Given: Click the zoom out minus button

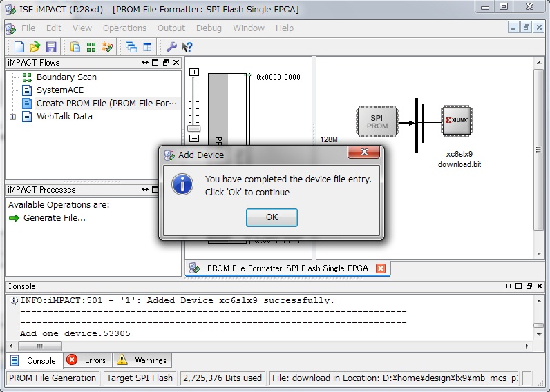Looking at the screenshot, I should point(194,139).
